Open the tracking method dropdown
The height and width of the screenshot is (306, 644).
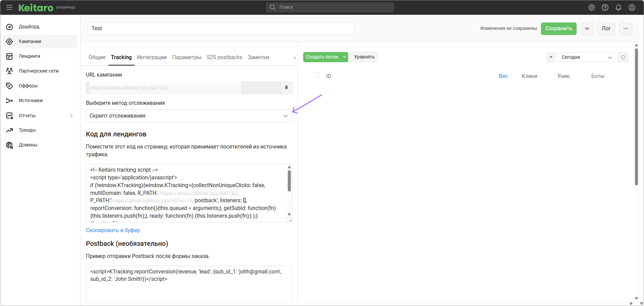pyautogui.click(x=189, y=116)
